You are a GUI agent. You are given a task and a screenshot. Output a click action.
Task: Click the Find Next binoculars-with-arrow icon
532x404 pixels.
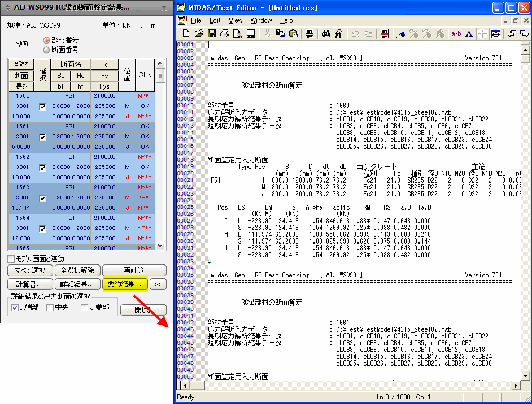tap(339, 33)
